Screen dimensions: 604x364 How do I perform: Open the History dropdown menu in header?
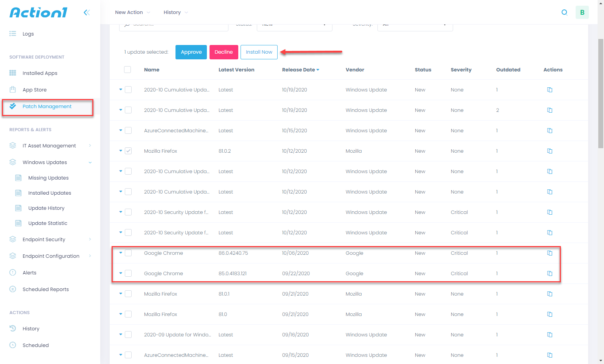coord(175,12)
